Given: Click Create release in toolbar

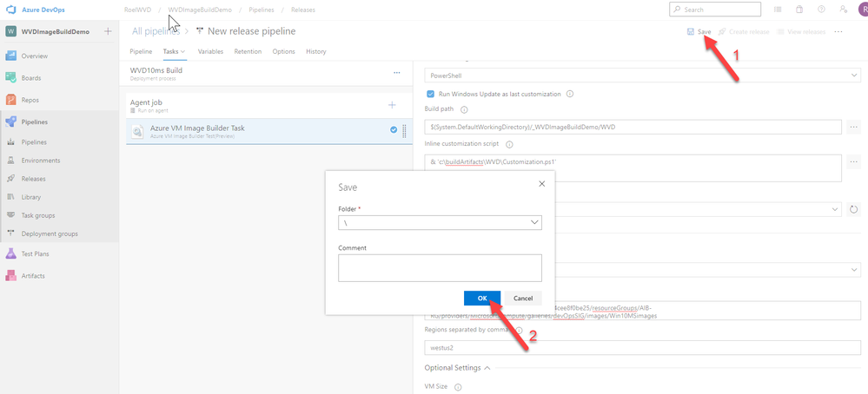Looking at the screenshot, I should 744,31.
